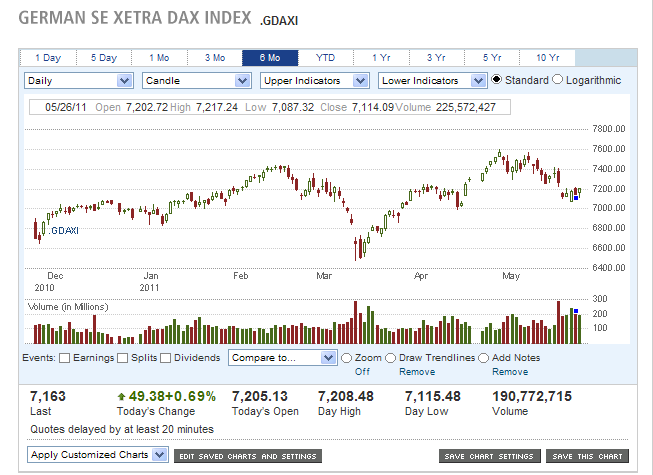Image resolution: width=653 pixels, height=475 pixels.
Task: Show the 10 Yr chart range
Action: click(x=548, y=58)
